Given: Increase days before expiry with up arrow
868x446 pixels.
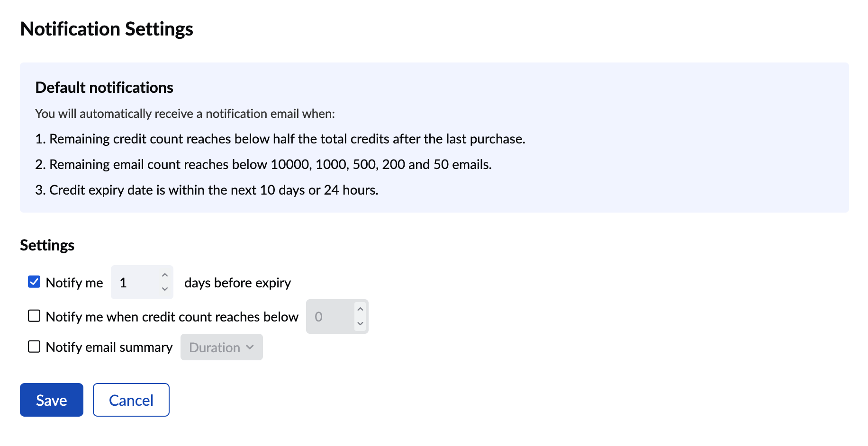Looking at the screenshot, I should tap(165, 276).
